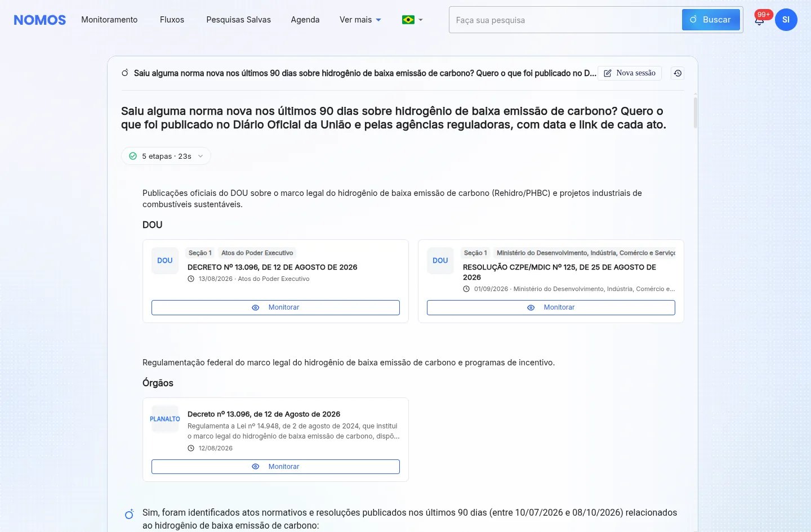Image resolution: width=811 pixels, height=532 pixels.
Task: Go to Monitoramento
Action: (x=109, y=20)
